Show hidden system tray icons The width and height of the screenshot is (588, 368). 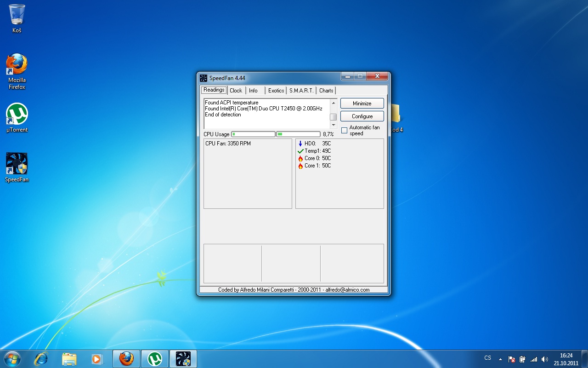[x=500, y=359]
